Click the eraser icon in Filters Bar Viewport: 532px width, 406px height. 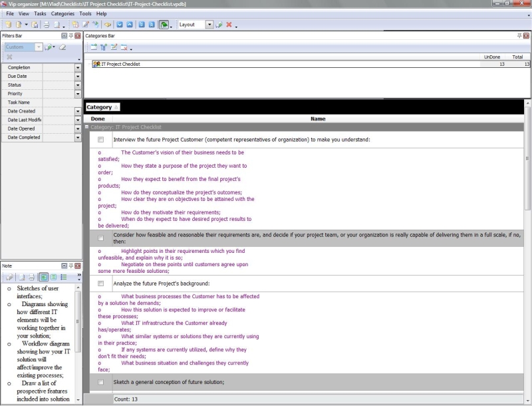[62, 47]
